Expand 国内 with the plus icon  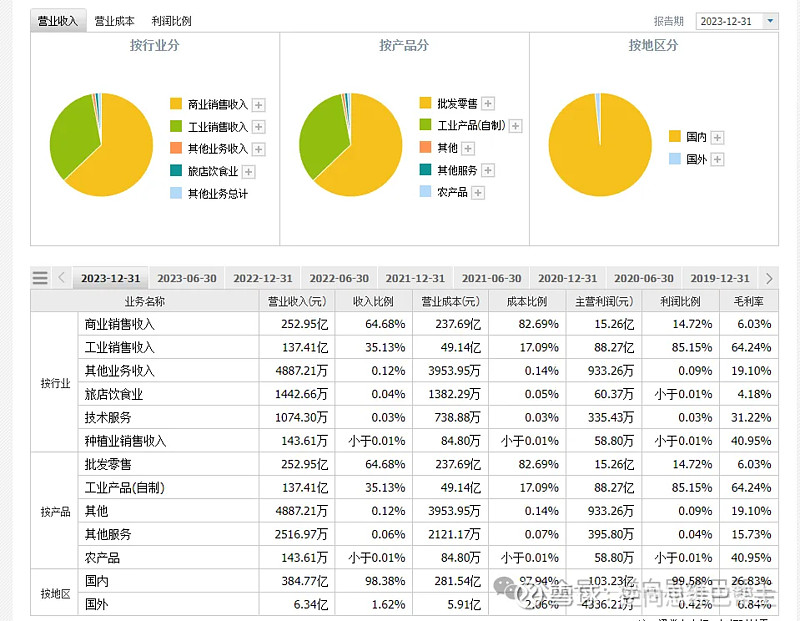pyautogui.click(x=717, y=135)
